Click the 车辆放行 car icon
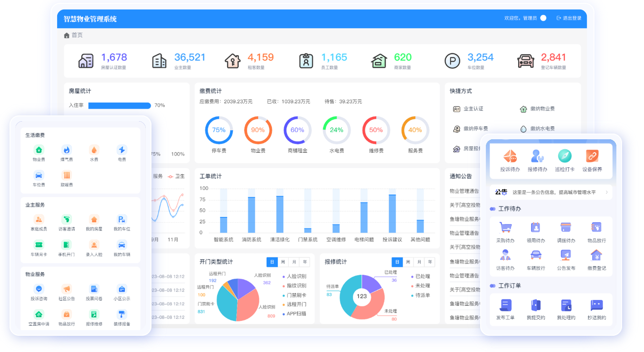The height and width of the screenshot is (352, 644). pyautogui.click(x=535, y=255)
